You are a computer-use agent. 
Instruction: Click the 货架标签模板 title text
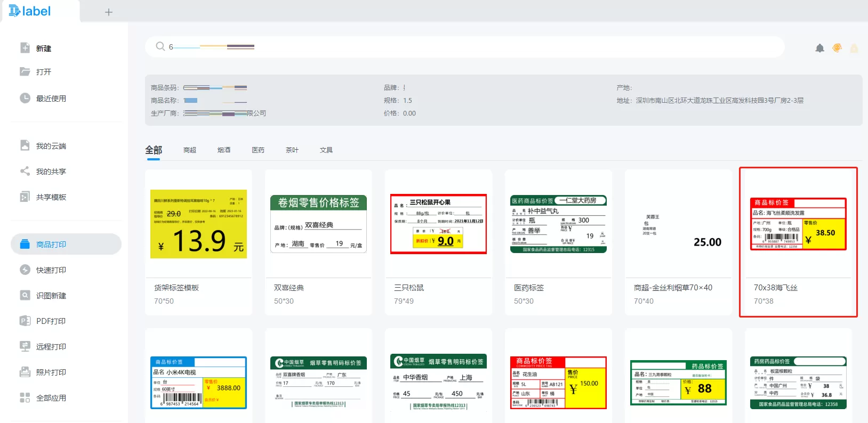coord(176,288)
